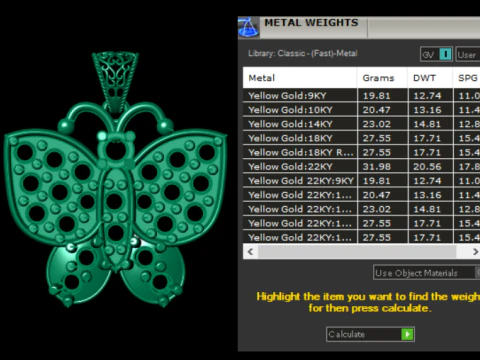Click 31.98 grams value

point(376,167)
